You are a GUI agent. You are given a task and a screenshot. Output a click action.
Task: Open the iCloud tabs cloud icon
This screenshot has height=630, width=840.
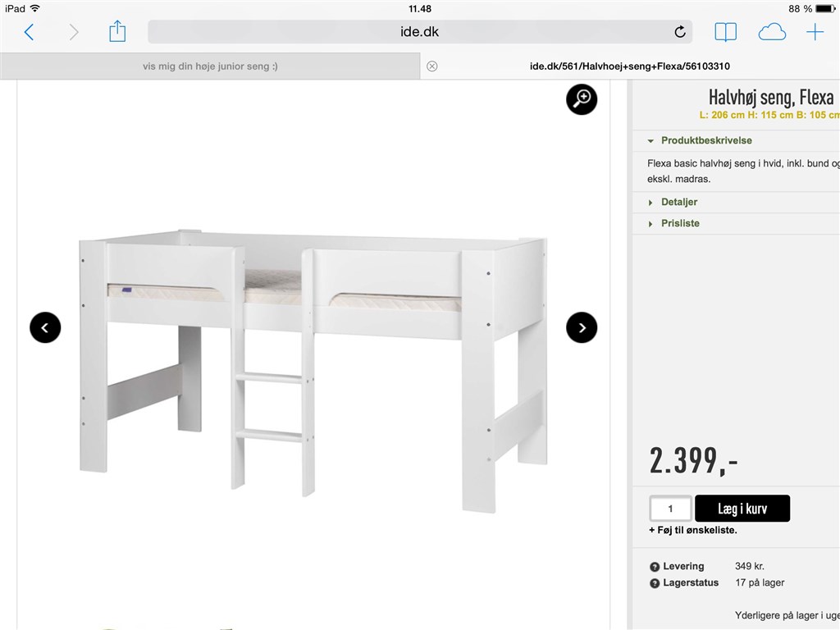tap(772, 32)
